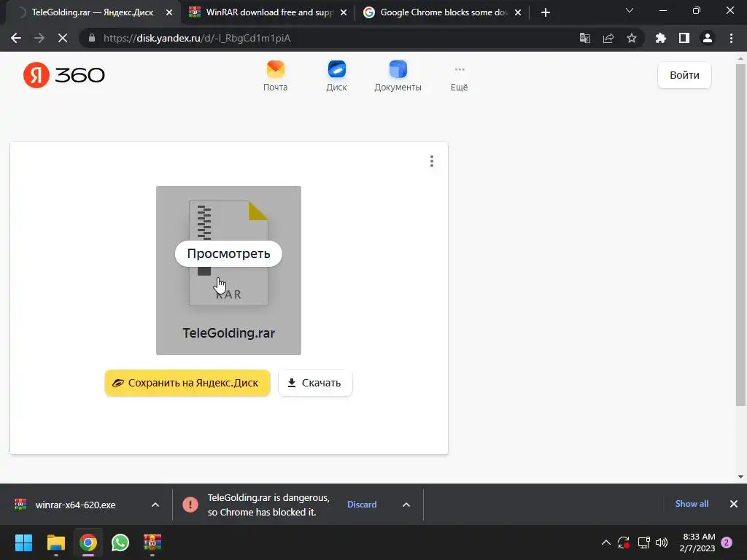Open WhatsApp from the taskbar

120,542
